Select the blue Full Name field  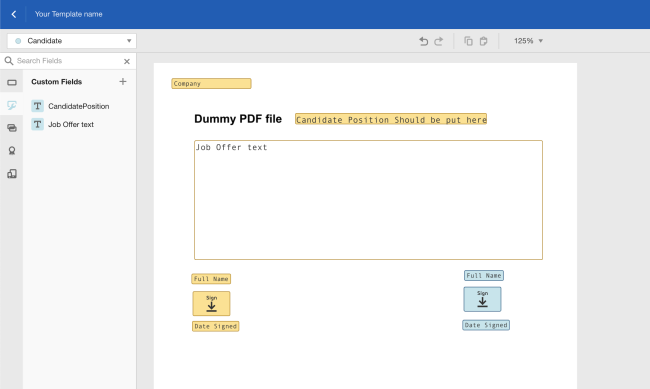[x=484, y=275]
